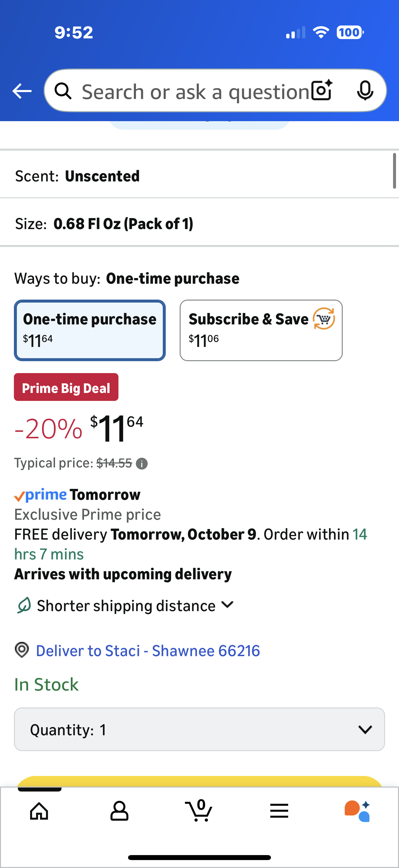Image resolution: width=399 pixels, height=868 pixels.
Task: Tap the microphone voice search icon
Action: tap(365, 91)
